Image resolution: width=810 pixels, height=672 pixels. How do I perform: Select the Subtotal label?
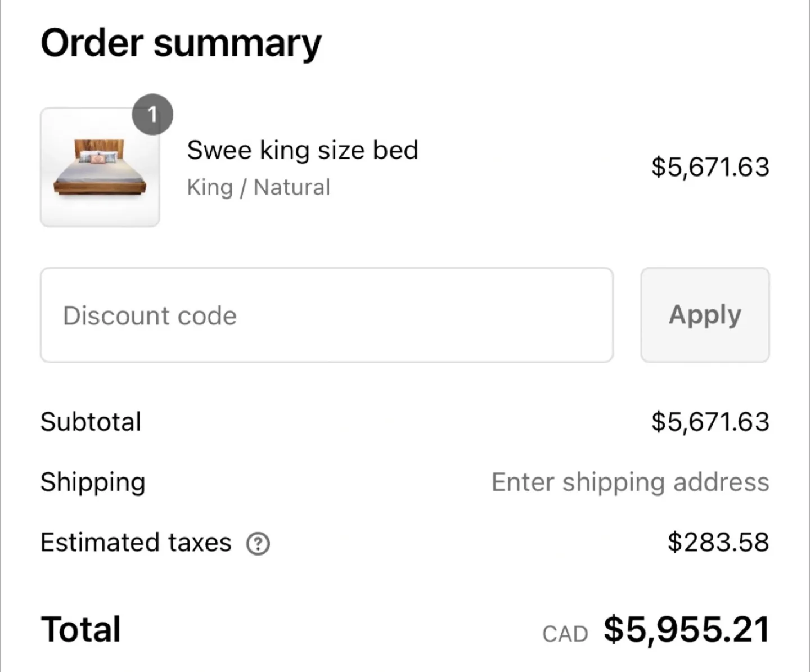91,421
